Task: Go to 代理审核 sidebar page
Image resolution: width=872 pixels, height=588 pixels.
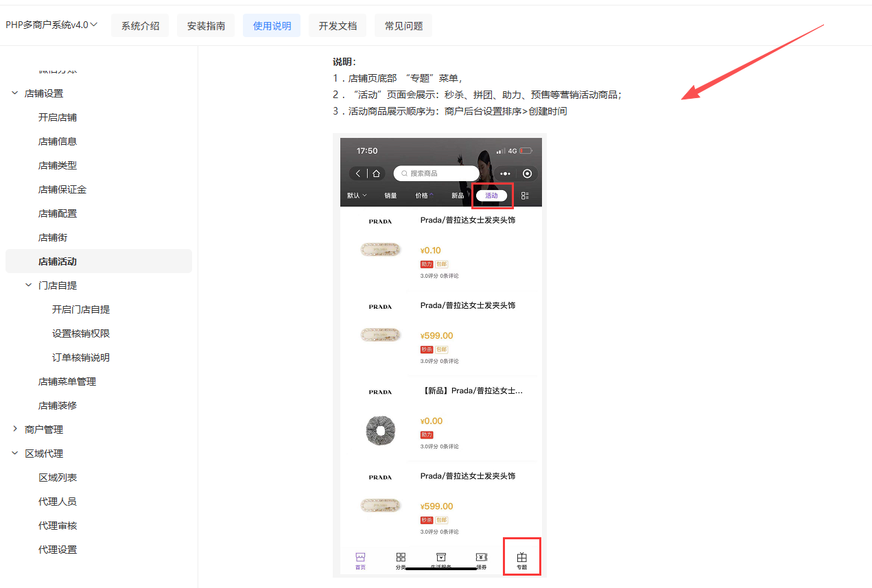Action: click(58, 526)
